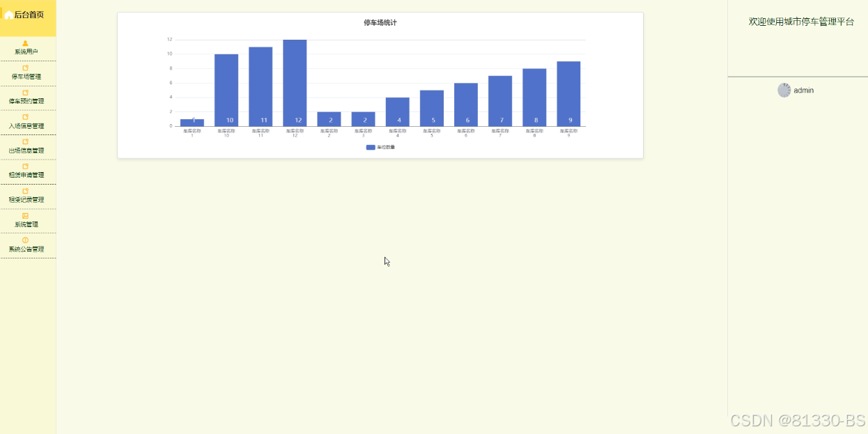Click the tallest bar 车库名称 12
The height and width of the screenshot is (434, 868).
pyautogui.click(x=295, y=83)
